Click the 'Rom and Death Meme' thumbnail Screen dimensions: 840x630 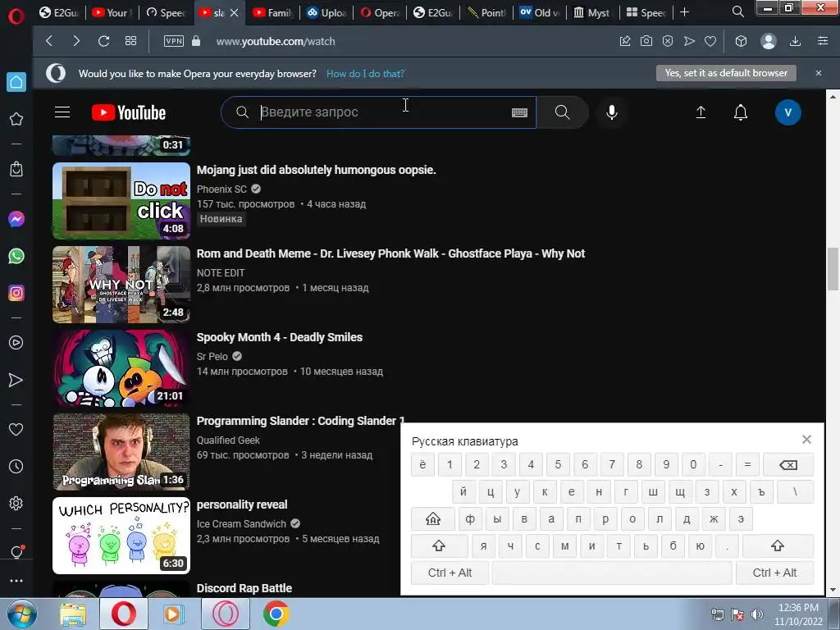(x=121, y=285)
